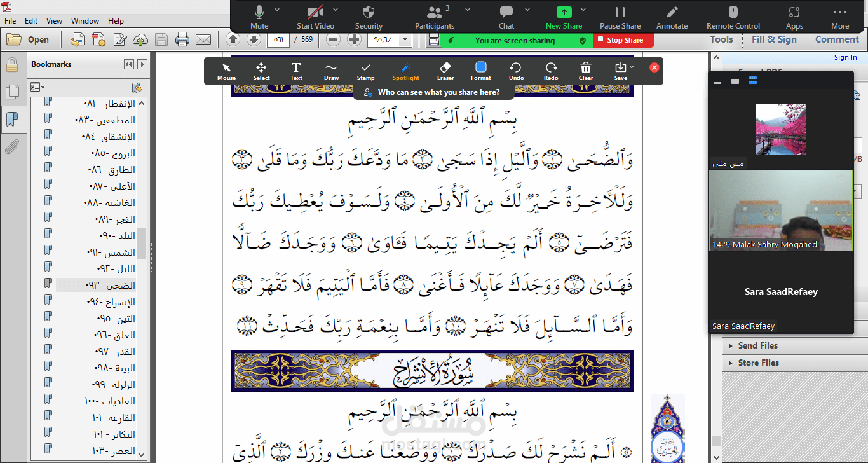Open the Page Thumbnails panel
This screenshot has width=868, height=463.
pyautogui.click(x=11, y=92)
